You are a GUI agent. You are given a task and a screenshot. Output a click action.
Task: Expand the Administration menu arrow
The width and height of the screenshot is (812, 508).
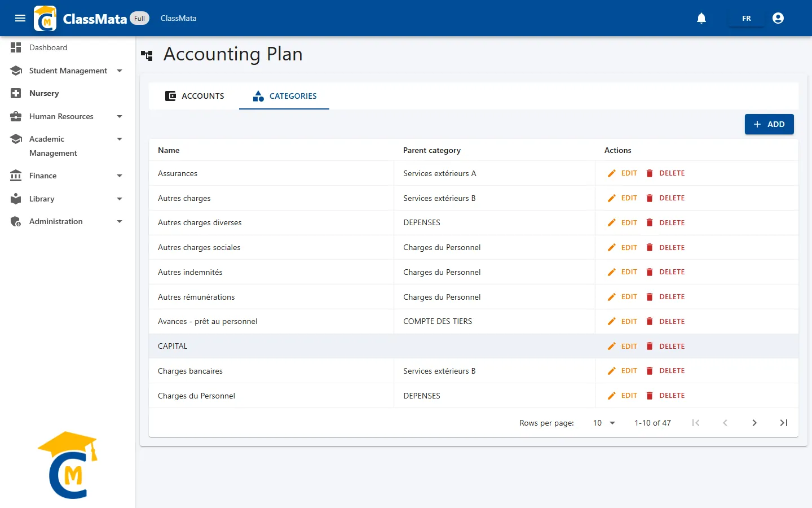coord(120,221)
